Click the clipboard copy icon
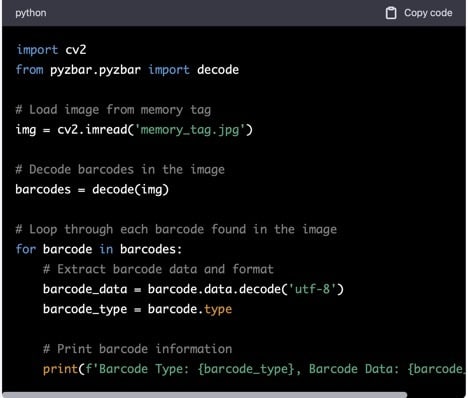The image size is (468, 398). (391, 13)
